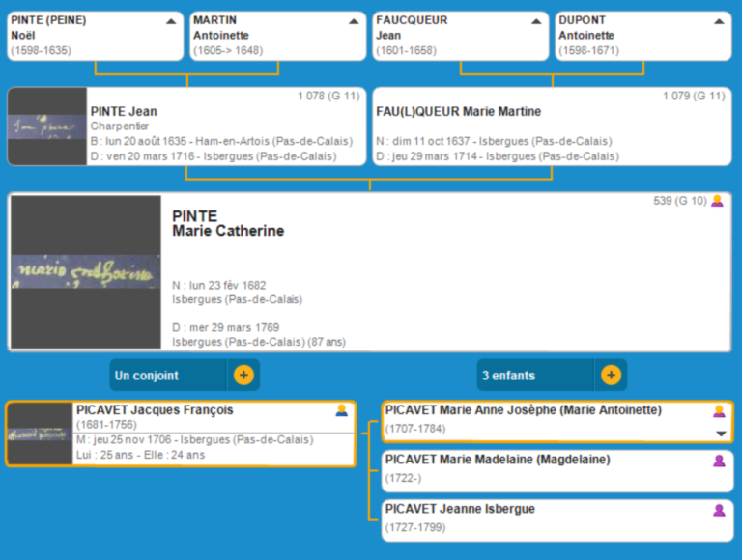Screen dimensions: 742x560
Task: Open father PINTE Jean's record
Action: coord(124,112)
